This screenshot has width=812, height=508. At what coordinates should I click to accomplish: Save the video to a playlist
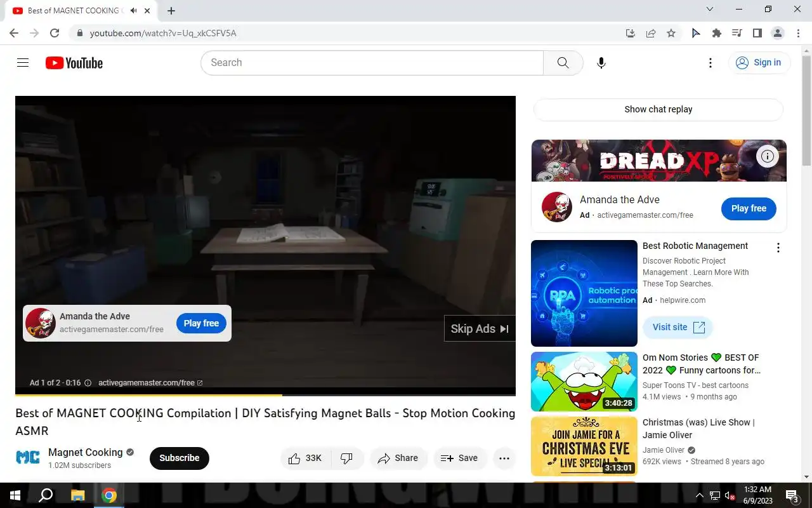[459, 458]
